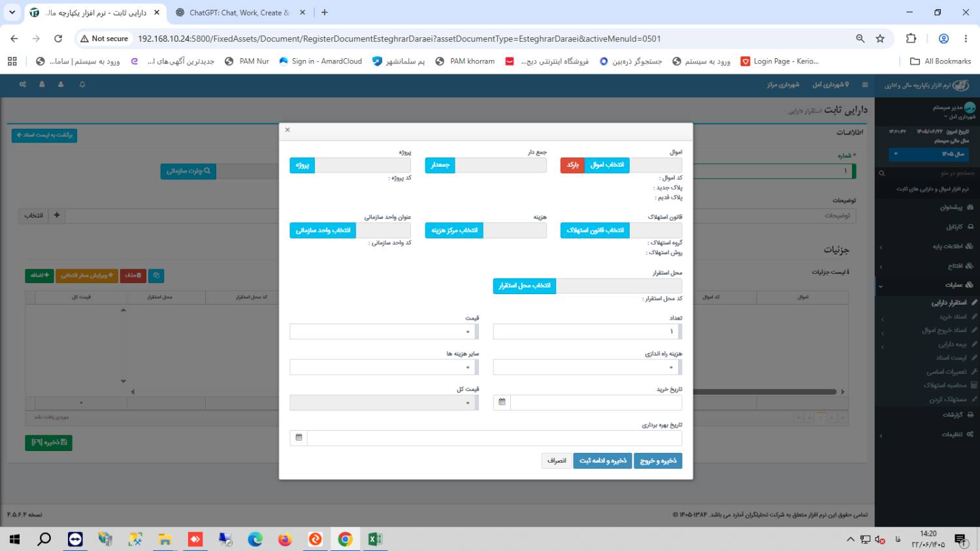Viewport: 980px width, 551px height.
Task: Click the برگشت به لیست اسناد button
Action: (x=44, y=135)
